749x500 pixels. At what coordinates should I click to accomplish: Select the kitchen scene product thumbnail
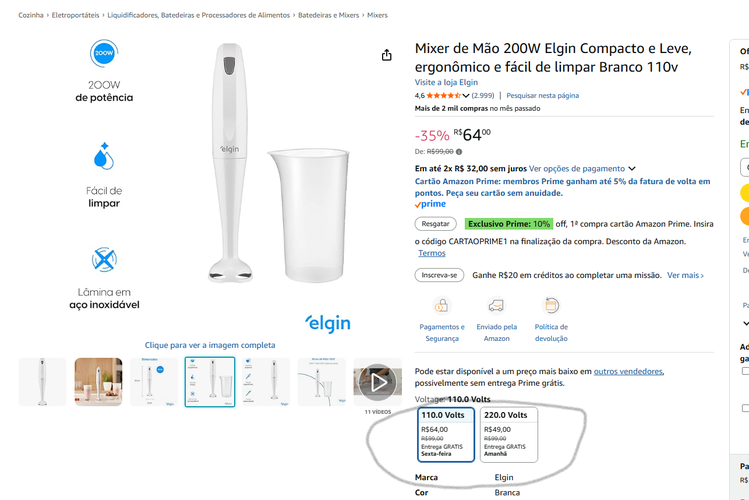[x=98, y=382]
